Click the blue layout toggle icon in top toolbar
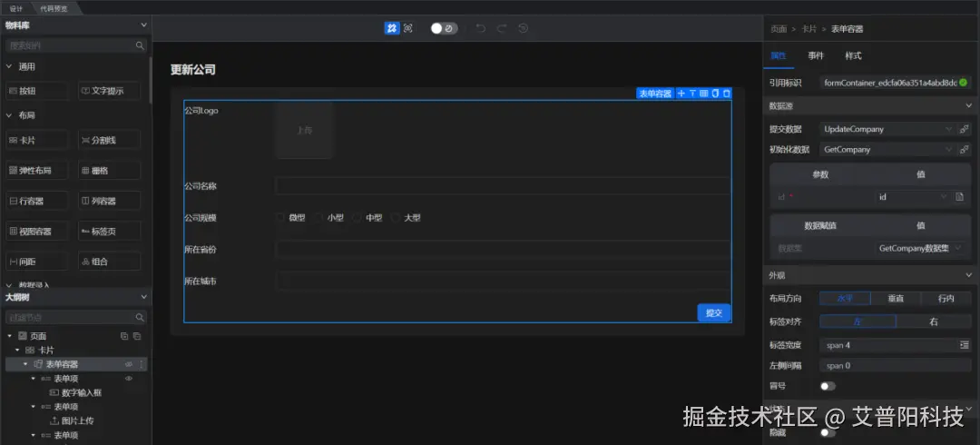Viewport: 980px width, 445px height. tap(392, 28)
